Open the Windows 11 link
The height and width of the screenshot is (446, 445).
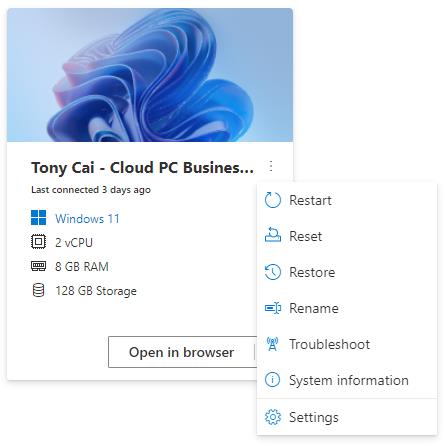(87, 219)
